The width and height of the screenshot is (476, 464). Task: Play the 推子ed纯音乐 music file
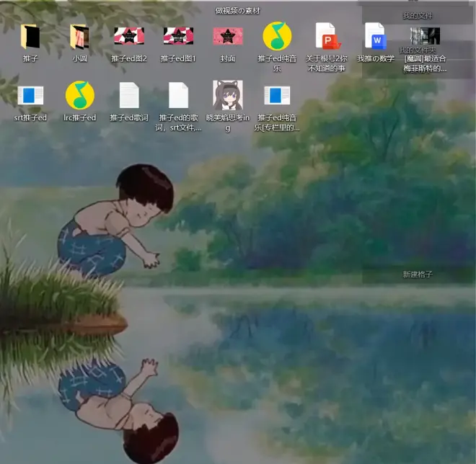coord(277,36)
